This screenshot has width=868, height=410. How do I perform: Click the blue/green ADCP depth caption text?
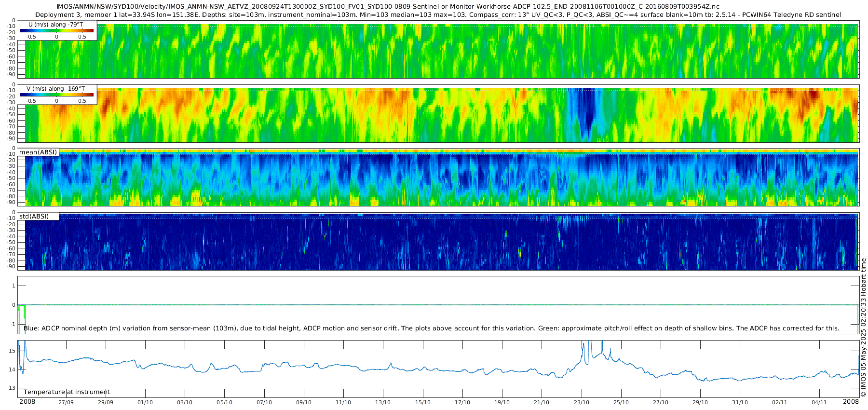(431, 328)
